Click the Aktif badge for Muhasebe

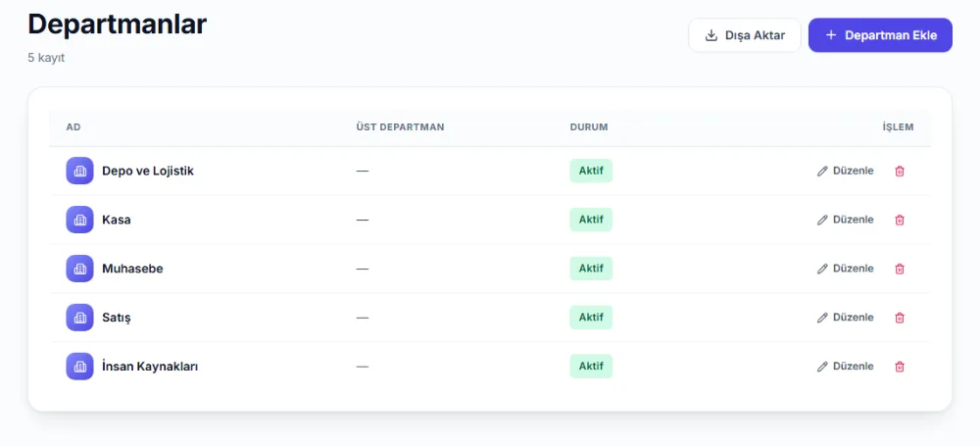click(x=591, y=269)
